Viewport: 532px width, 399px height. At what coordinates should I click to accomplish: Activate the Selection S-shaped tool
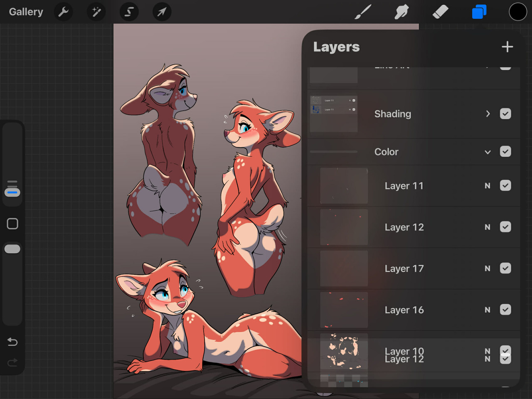(129, 12)
